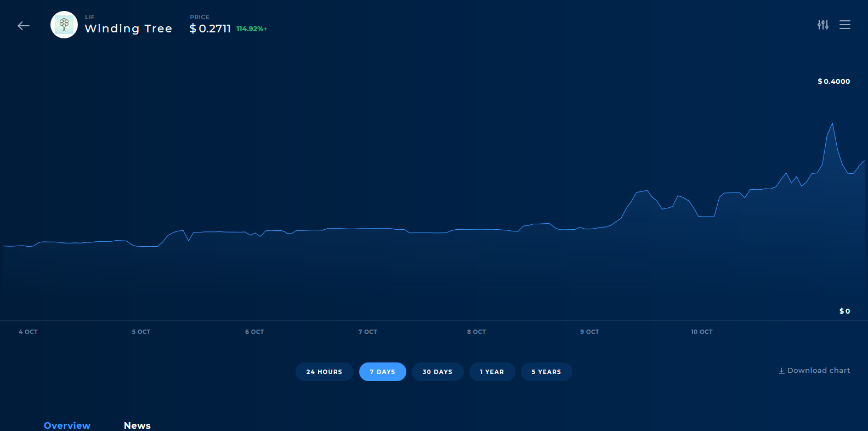Image resolution: width=868 pixels, height=431 pixels.
Task: Click the LIF ticker label
Action: click(x=89, y=17)
